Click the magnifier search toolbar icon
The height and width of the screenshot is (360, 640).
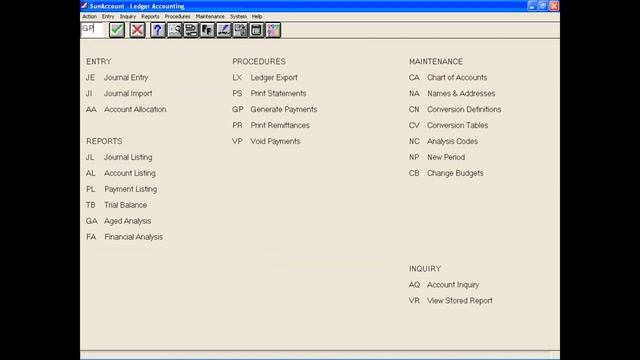[x=175, y=30]
